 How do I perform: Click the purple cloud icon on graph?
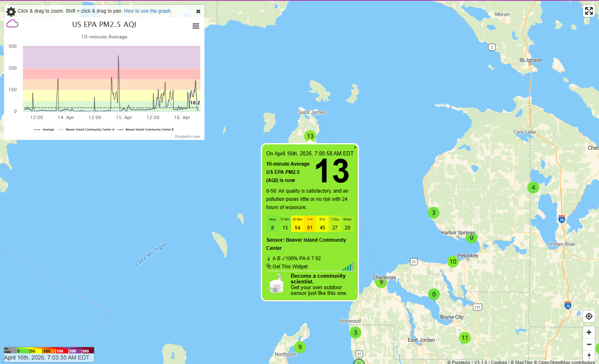click(x=12, y=24)
